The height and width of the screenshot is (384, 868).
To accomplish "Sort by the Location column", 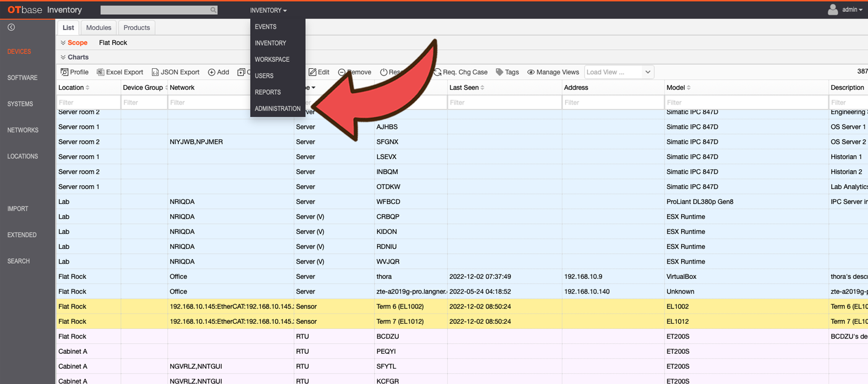I will [x=74, y=87].
